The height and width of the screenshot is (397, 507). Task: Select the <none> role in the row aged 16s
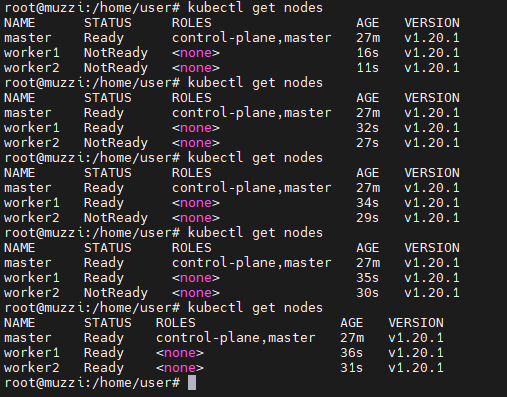tap(196, 53)
